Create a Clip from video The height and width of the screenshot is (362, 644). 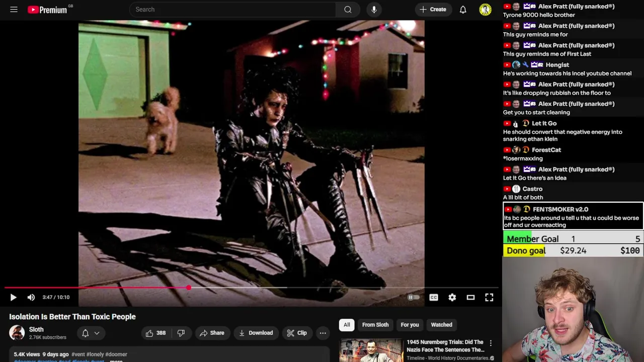(x=297, y=333)
